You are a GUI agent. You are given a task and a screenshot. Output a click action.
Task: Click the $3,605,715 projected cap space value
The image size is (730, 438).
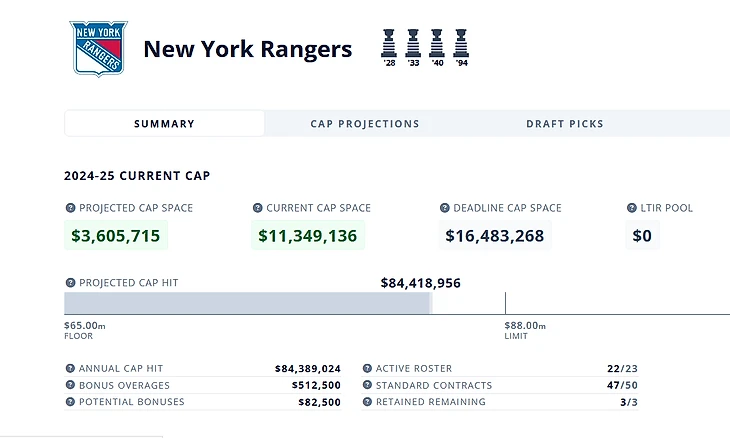116,236
